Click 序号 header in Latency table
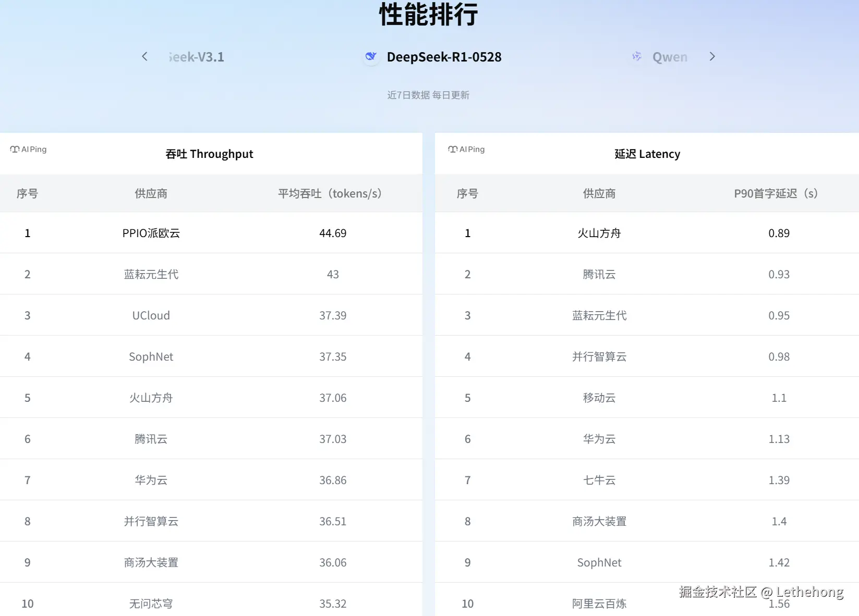 [x=467, y=193]
